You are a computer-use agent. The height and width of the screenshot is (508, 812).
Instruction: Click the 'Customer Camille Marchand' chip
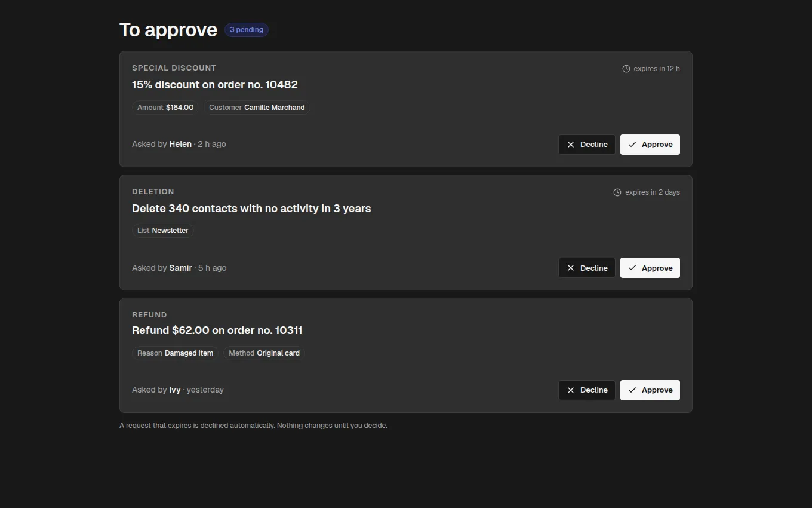click(257, 108)
